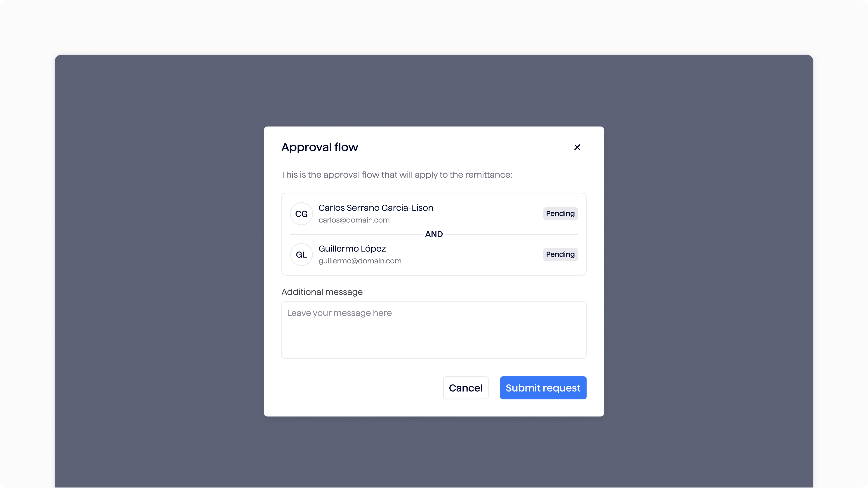Click the CG avatar for Carlos

click(301, 213)
